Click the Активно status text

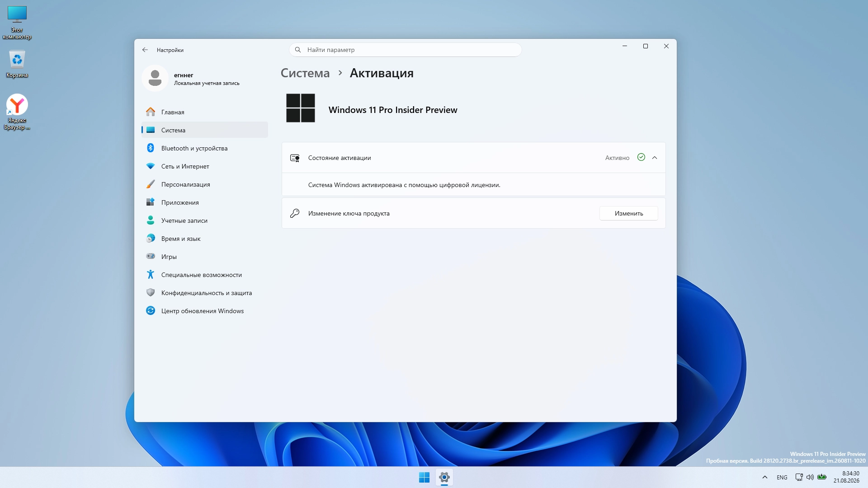pos(617,158)
